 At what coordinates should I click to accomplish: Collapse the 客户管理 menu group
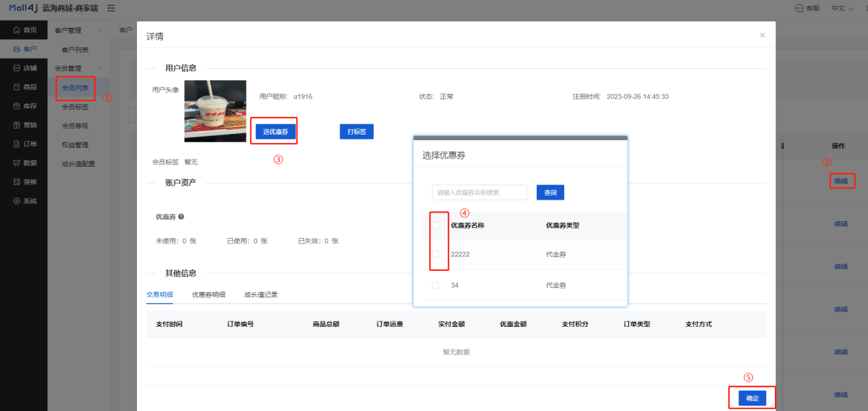tap(100, 30)
